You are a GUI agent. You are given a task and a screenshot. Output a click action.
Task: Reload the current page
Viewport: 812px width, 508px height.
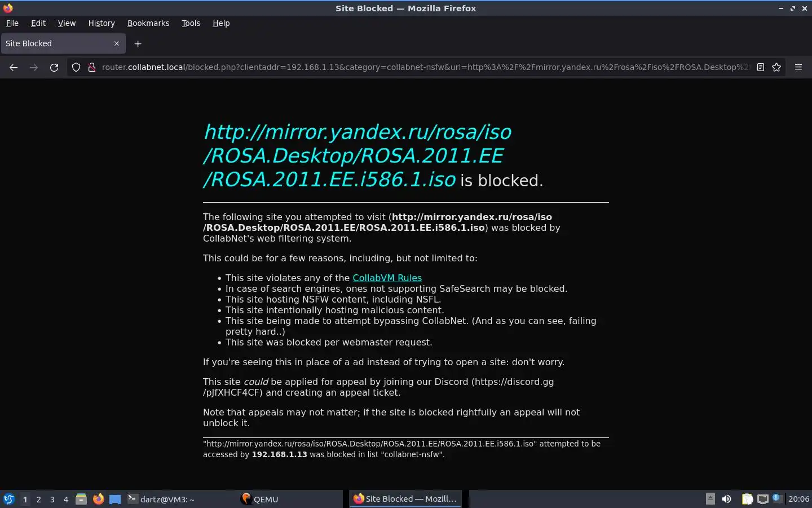(x=54, y=67)
